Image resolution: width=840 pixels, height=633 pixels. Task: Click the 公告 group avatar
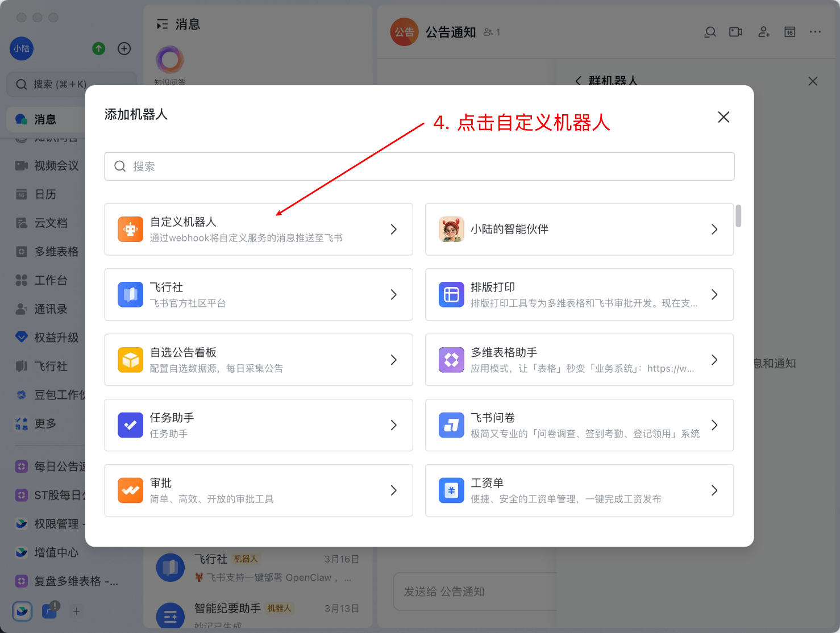point(404,32)
